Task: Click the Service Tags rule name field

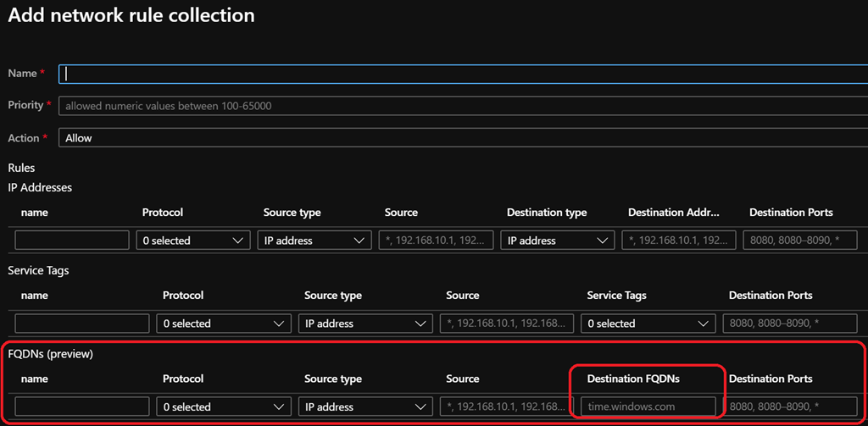Action: tap(82, 324)
